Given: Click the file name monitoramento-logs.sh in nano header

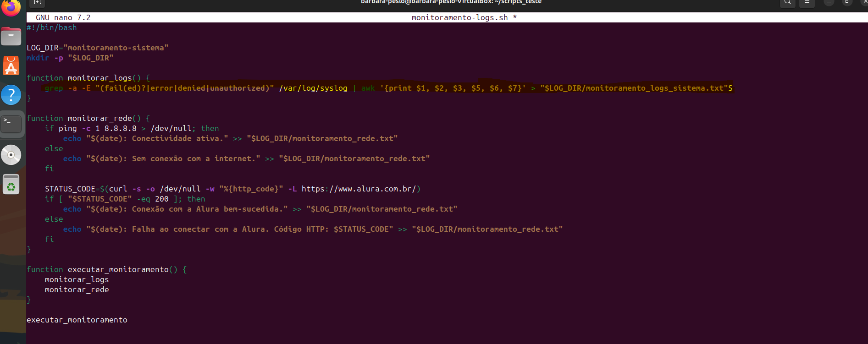Looking at the screenshot, I should pos(459,17).
